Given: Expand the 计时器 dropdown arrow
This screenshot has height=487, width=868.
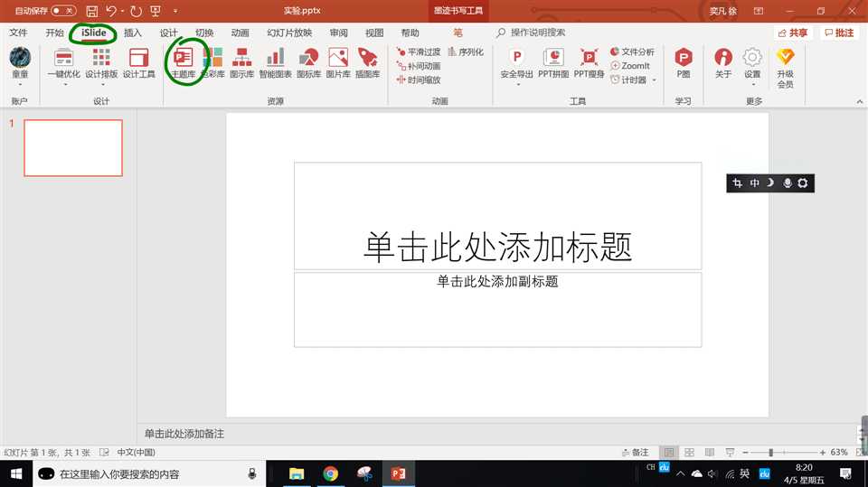Looking at the screenshot, I should point(655,80).
